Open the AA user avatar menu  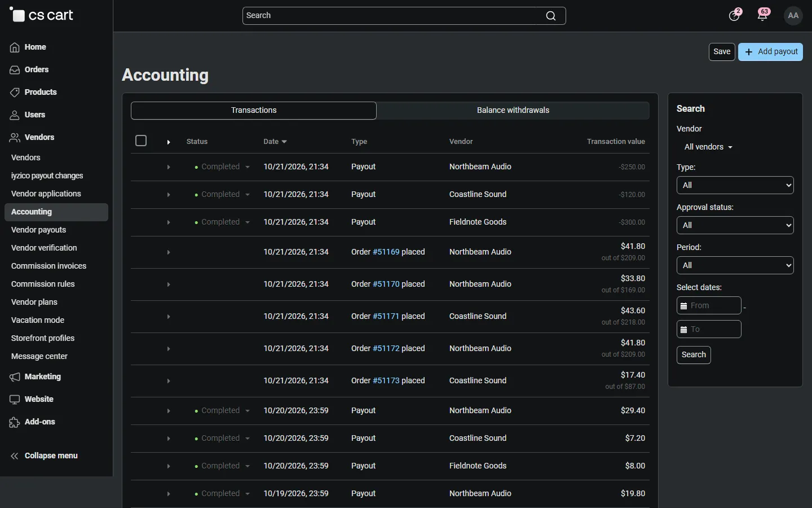pos(793,16)
